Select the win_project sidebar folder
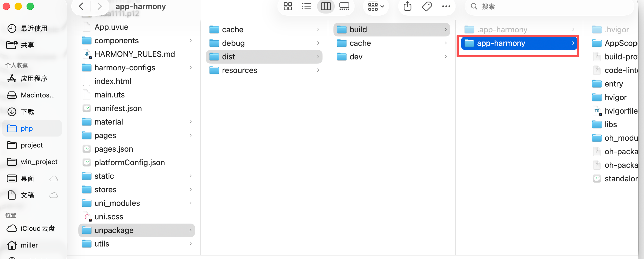644x259 pixels. [x=32, y=162]
